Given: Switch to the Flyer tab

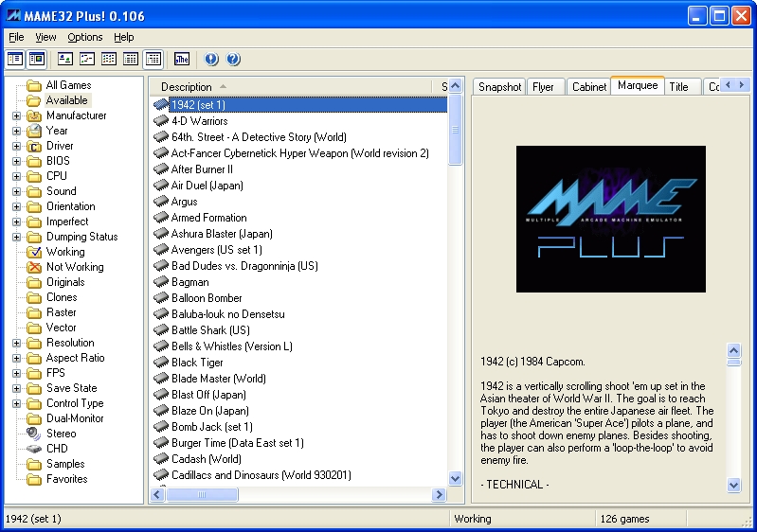Looking at the screenshot, I should pyautogui.click(x=543, y=87).
